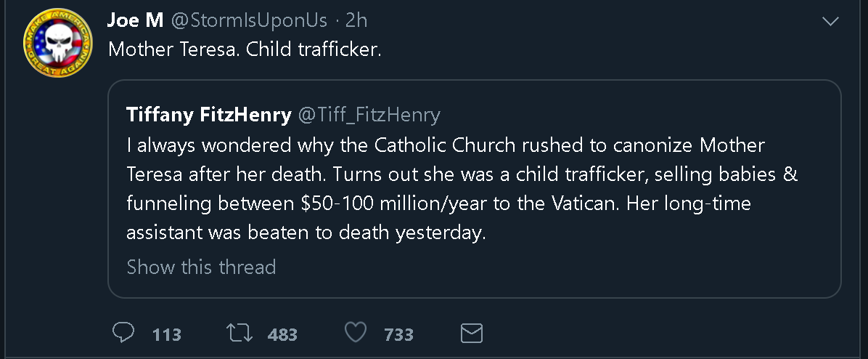Click quoted line starting 'I always wondered'
This screenshot has width=868, height=359.
(446, 145)
